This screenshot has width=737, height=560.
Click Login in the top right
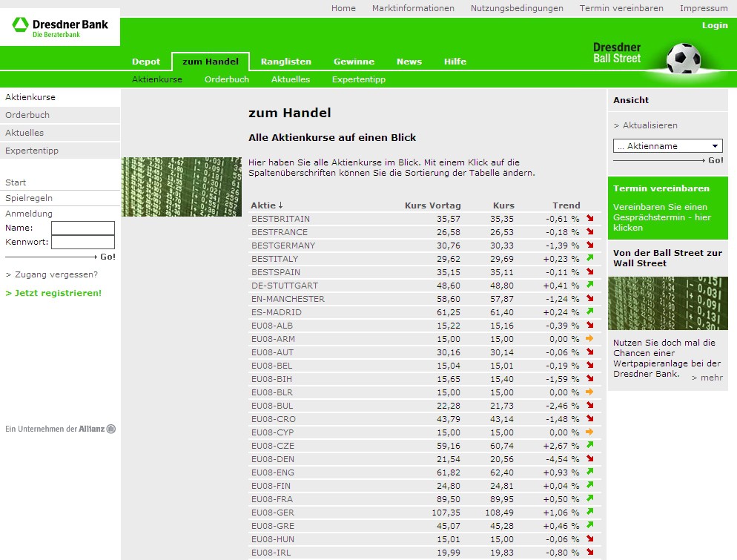[x=715, y=25]
